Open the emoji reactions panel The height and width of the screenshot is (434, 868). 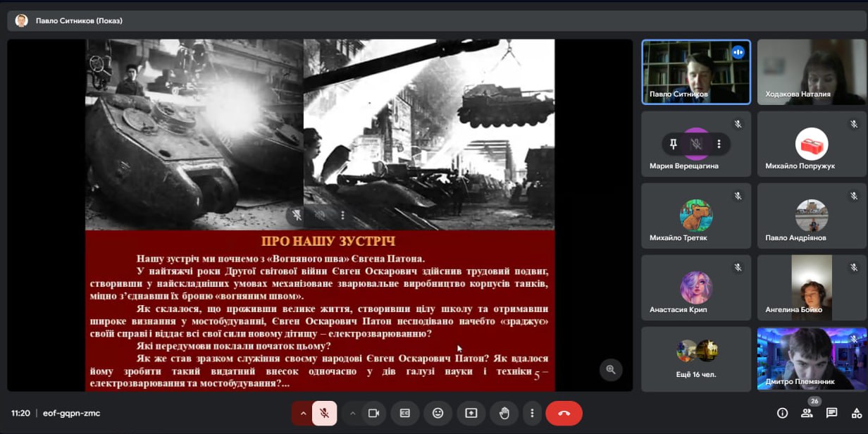tap(438, 414)
